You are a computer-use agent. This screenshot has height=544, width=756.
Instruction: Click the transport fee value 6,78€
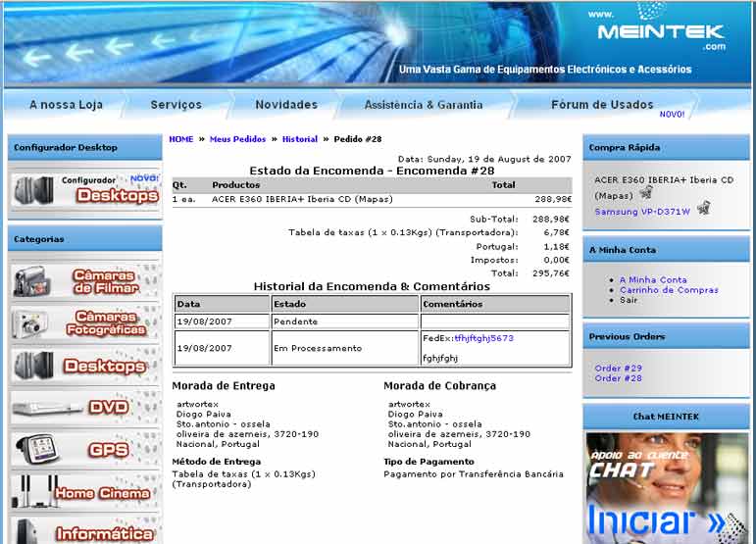coord(556,232)
